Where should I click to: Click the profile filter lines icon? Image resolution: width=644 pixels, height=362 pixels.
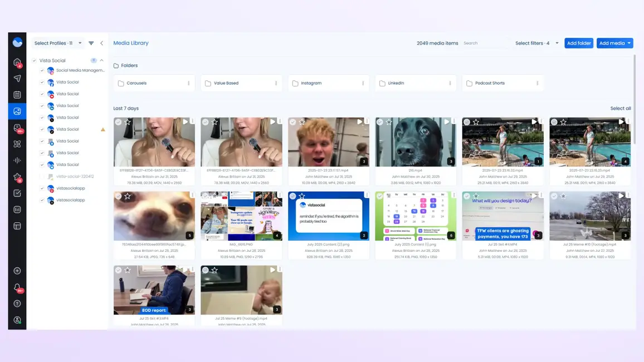point(91,43)
